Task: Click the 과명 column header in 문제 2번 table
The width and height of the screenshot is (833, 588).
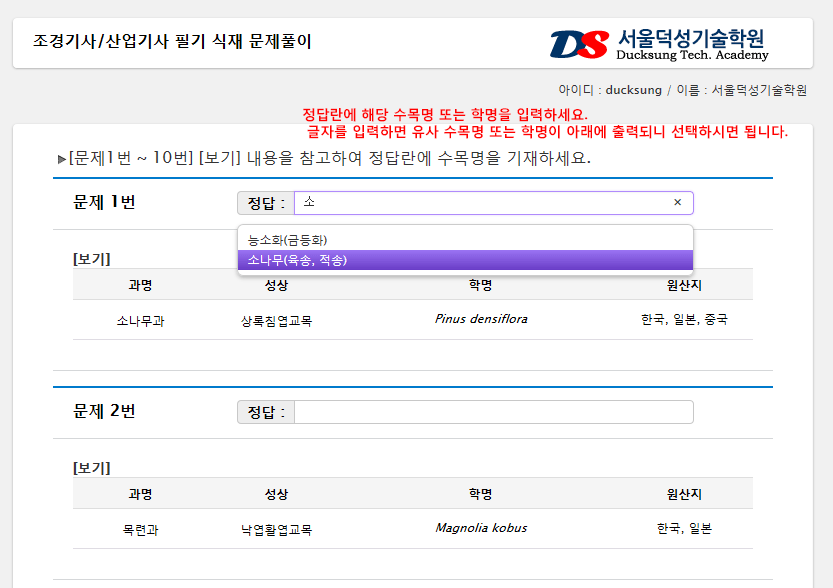Action: (x=140, y=494)
